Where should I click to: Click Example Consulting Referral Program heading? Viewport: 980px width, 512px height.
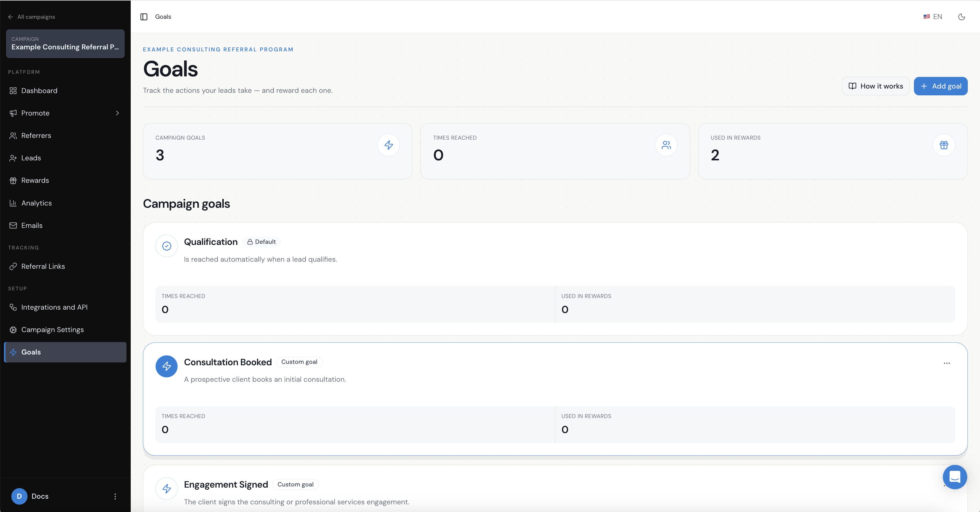tap(218, 49)
